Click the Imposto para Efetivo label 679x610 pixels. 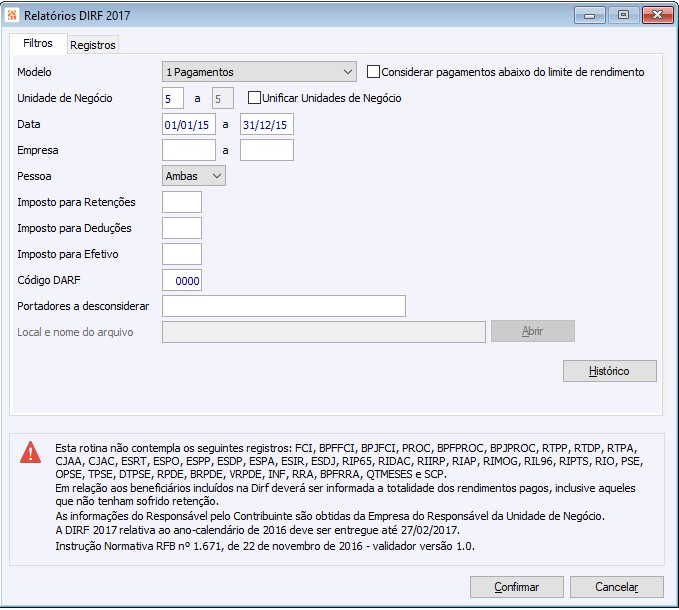pyautogui.click(x=68, y=254)
